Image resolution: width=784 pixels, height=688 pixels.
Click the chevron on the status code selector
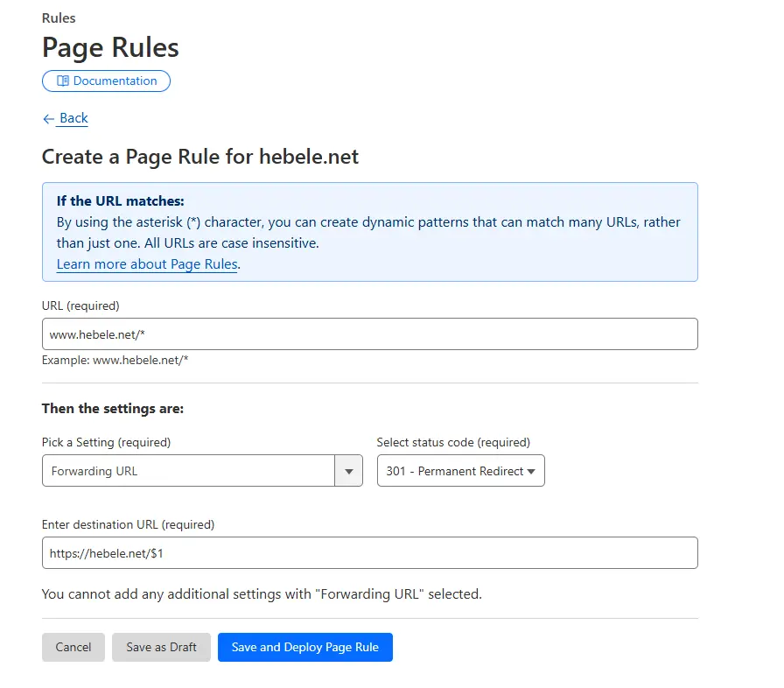click(533, 471)
